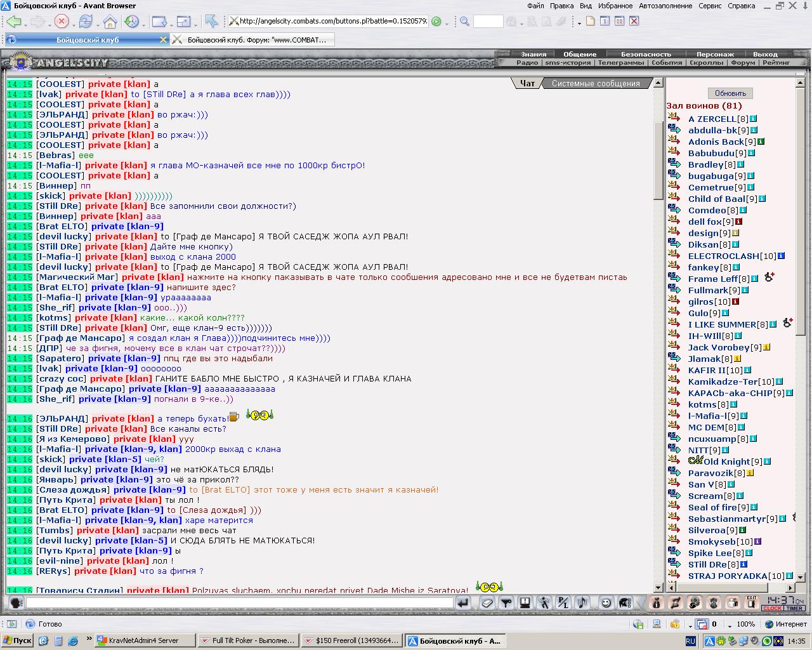Viewport: 812px width, 650px height.
Task: Open the Безопасность game menu
Action: pos(646,54)
